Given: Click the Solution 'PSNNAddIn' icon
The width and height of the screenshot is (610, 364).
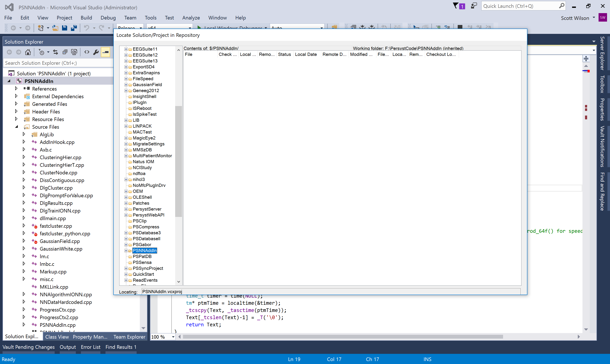Looking at the screenshot, I should coord(11,73).
